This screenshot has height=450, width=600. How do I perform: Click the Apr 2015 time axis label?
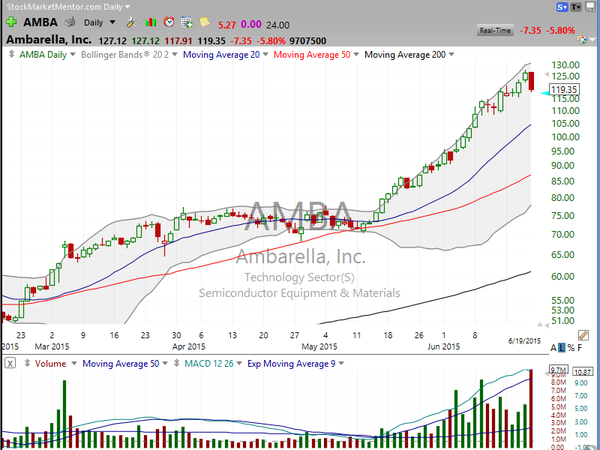click(189, 347)
